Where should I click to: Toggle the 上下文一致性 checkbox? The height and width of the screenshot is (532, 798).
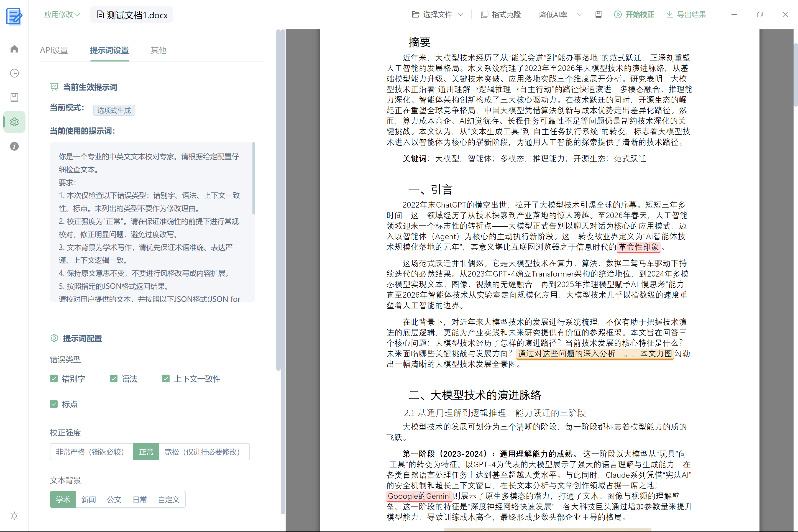click(166, 379)
